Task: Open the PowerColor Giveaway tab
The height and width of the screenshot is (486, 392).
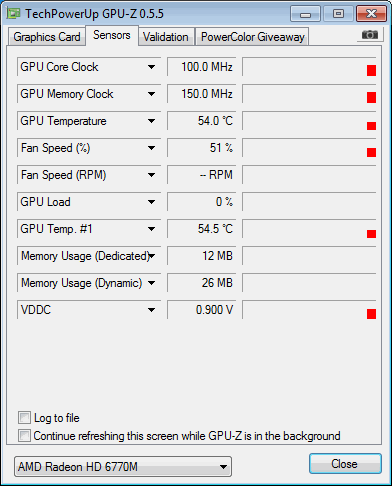Action: pos(253,37)
